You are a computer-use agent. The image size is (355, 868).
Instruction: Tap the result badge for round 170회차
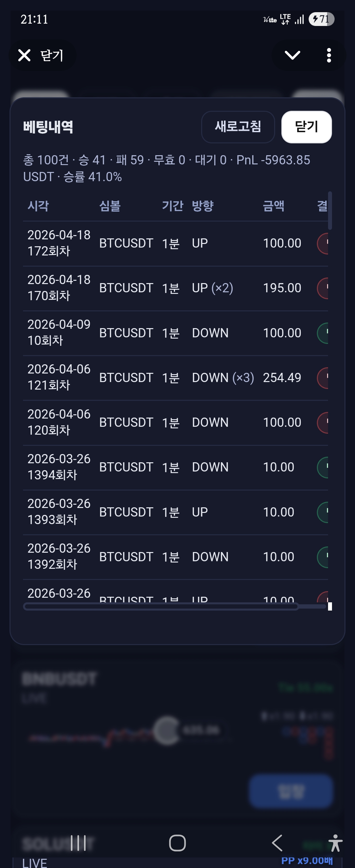[323, 288]
